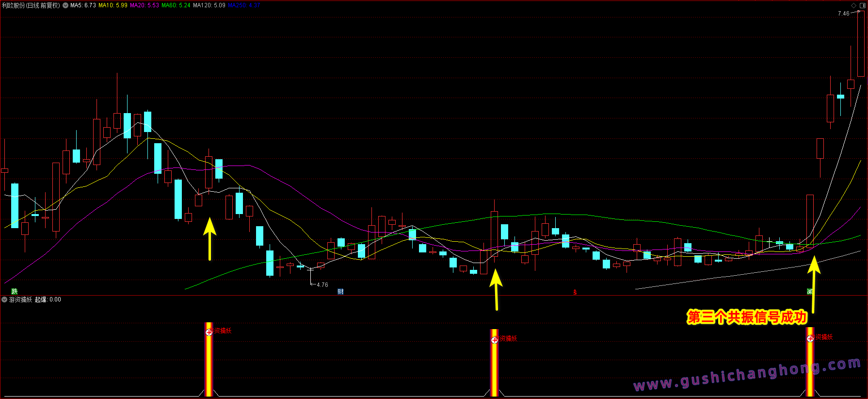Expand the 游资擒妖 indicator dropdown arrow
Screen dimensions: 868x399
point(4,299)
